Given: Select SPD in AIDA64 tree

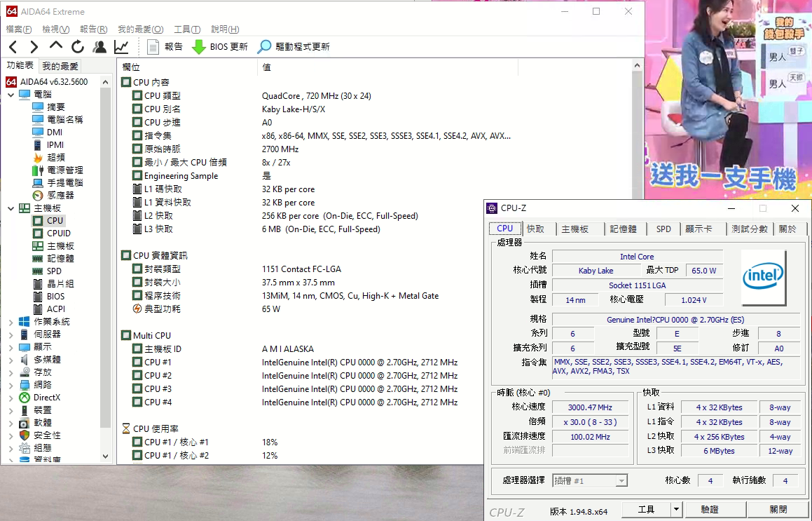Looking at the screenshot, I should (x=54, y=271).
